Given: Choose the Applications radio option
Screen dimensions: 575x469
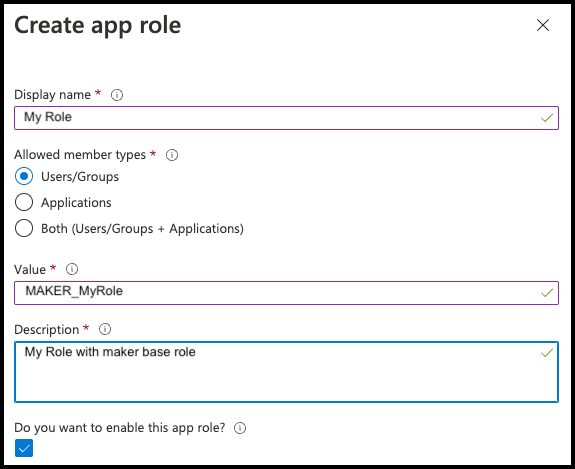Looking at the screenshot, I should point(24,202).
